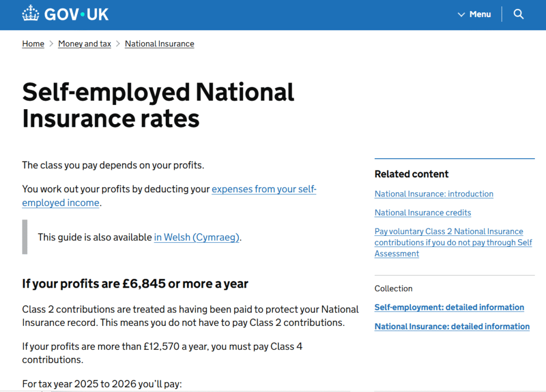Click the Self-employed National Insurance rates heading
Screen dimensions: 546x392
click(158, 105)
